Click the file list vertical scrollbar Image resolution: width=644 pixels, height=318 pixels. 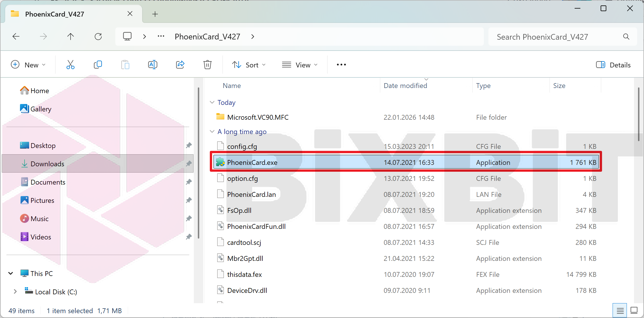click(639, 114)
